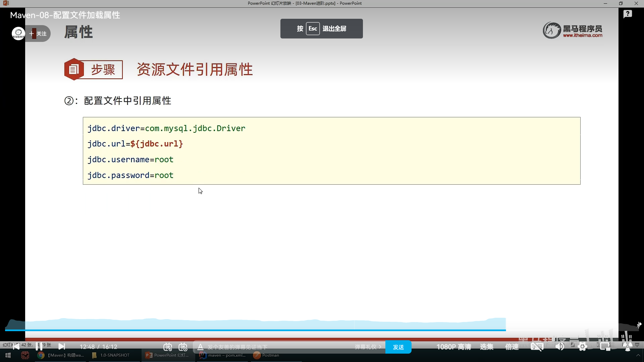Screen dimensions: 644x362
Task: Click the uploader avatar icon
Action: (x=18, y=34)
